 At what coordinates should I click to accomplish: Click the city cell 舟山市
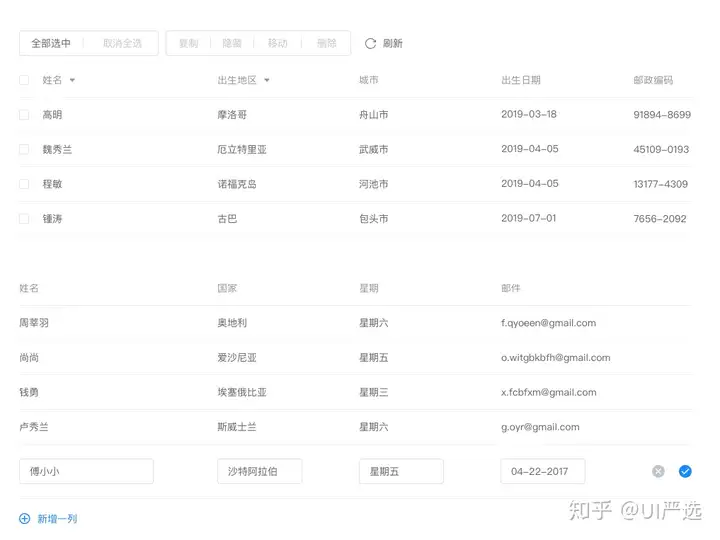[x=374, y=115]
